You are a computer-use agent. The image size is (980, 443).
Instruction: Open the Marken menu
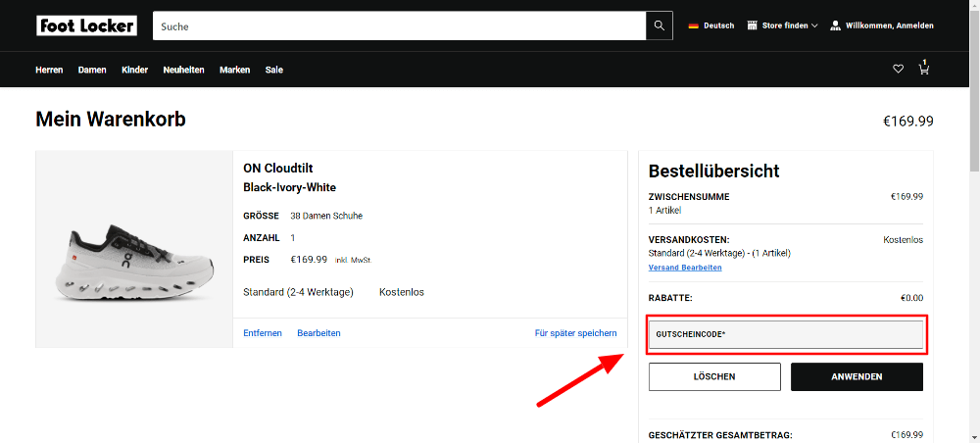[234, 70]
